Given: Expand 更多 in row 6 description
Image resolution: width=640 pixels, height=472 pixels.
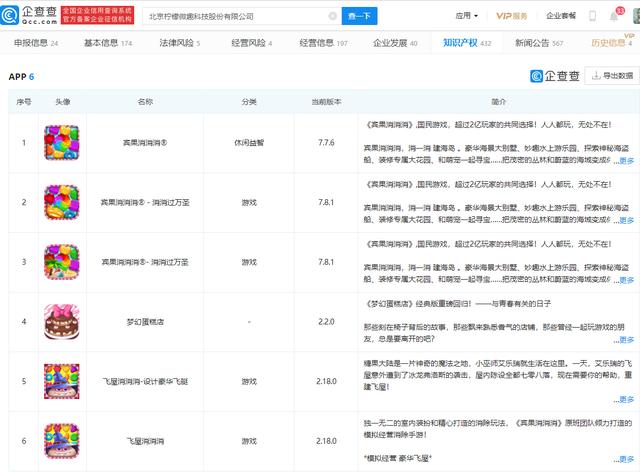Looking at the screenshot, I should coord(627,459).
